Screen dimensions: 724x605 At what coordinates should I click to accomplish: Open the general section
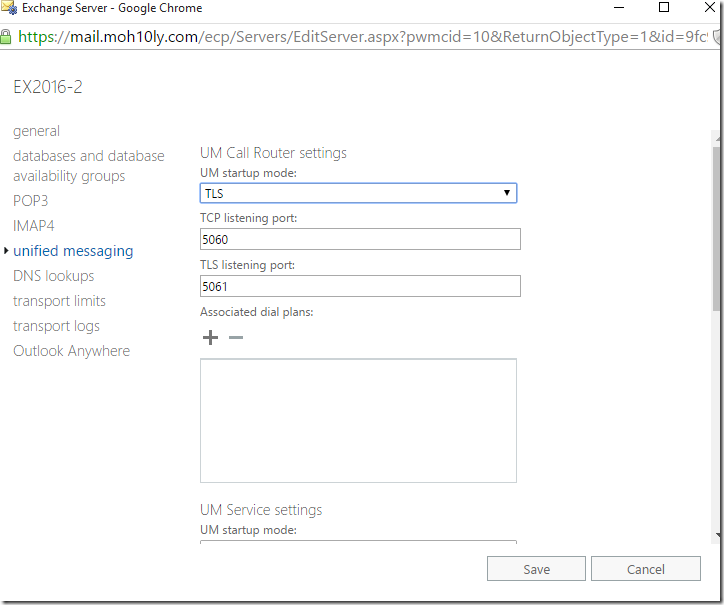click(36, 131)
